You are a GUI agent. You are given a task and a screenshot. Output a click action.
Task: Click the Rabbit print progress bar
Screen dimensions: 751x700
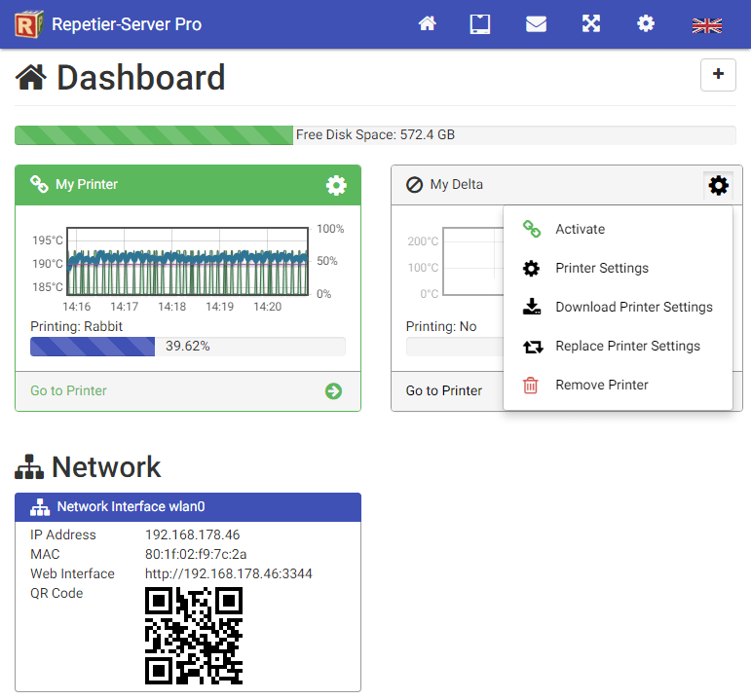(187, 347)
